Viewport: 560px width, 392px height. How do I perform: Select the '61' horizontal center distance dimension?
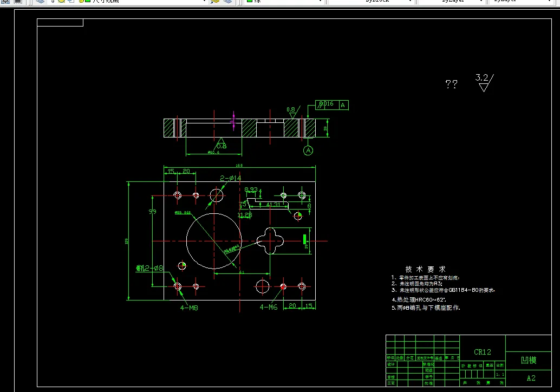pyautogui.click(x=242, y=272)
